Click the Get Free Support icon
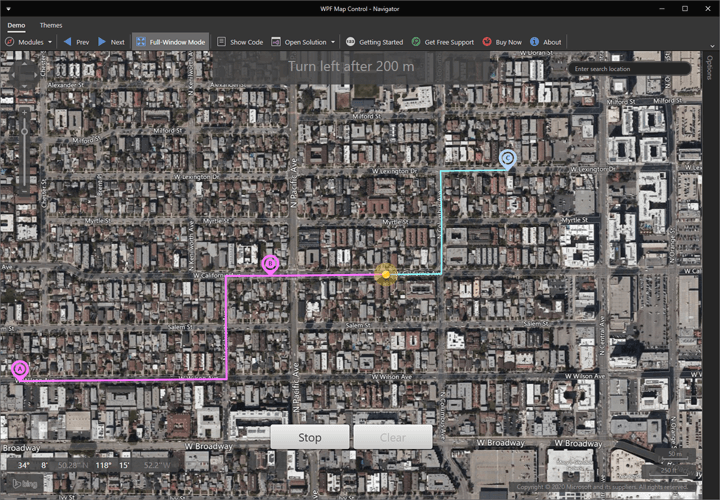Screen dimensions: 720x500 coord(416,42)
